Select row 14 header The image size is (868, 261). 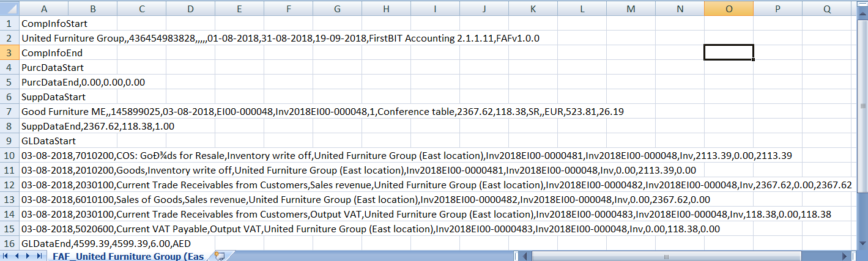coord(9,214)
